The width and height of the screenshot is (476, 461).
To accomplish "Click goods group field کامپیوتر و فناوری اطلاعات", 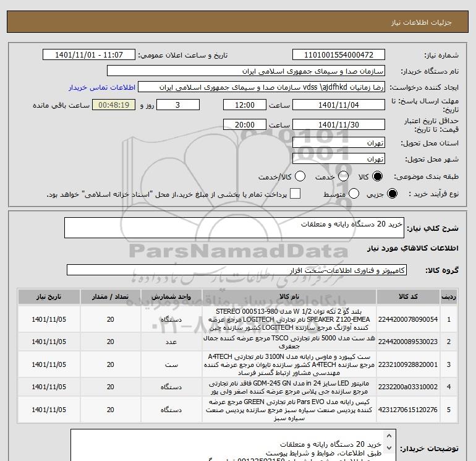I will click(237, 270).
